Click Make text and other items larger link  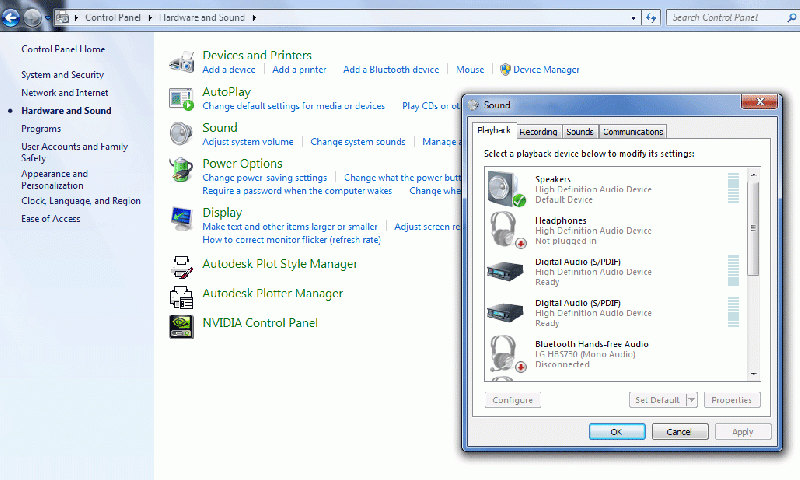(x=290, y=226)
